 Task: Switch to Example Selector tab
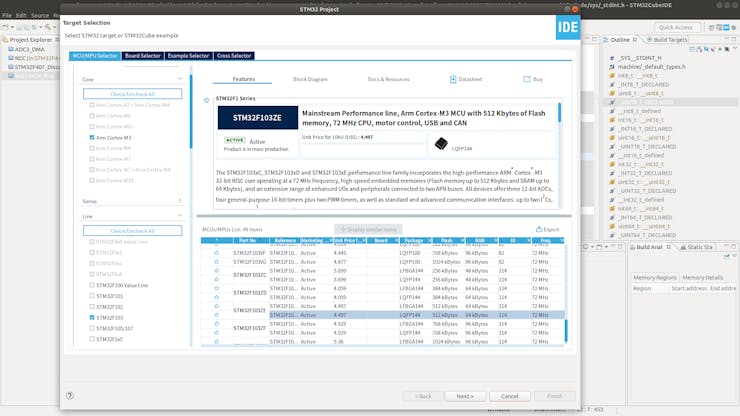pos(188,56)
